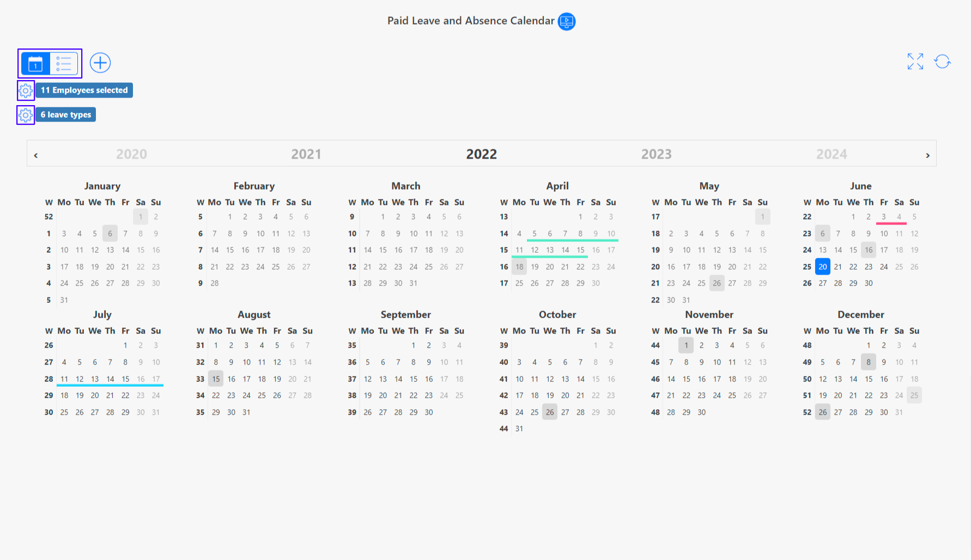The height and width of the screenshot is (560, 971).
Task: Select year 2021
Action: point(306,154)
